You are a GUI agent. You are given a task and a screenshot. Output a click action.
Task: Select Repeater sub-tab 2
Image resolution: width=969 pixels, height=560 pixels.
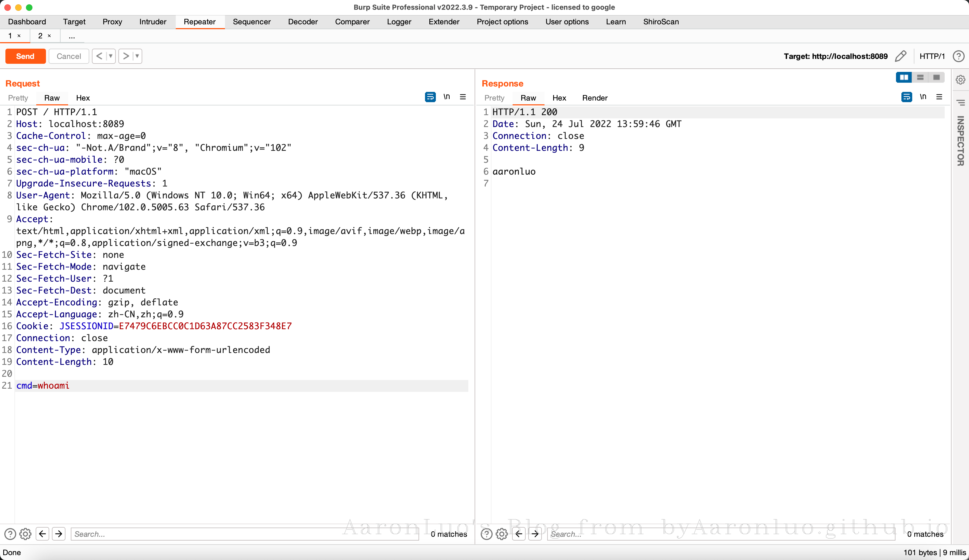pyautogui.click(x=40, y=36)
